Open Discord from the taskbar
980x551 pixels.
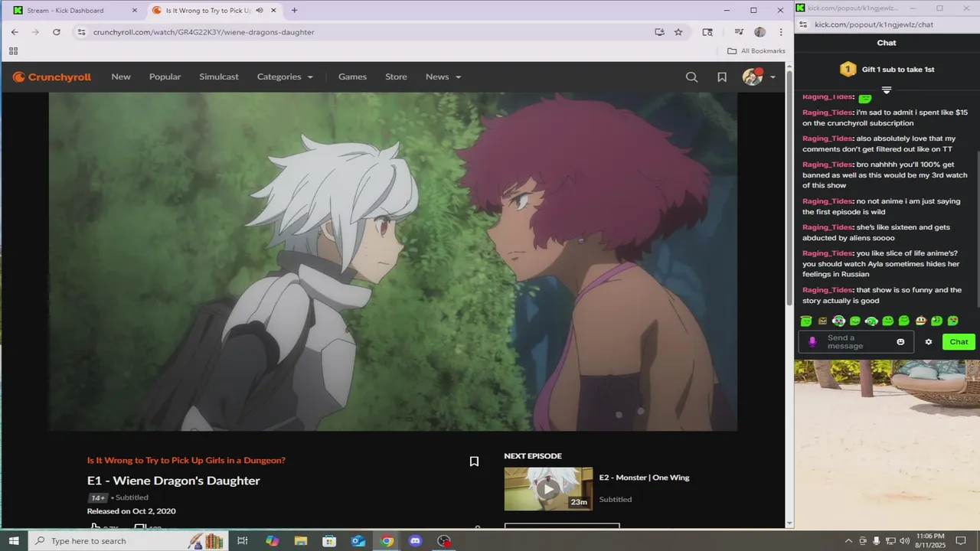[x=416, y=541]
